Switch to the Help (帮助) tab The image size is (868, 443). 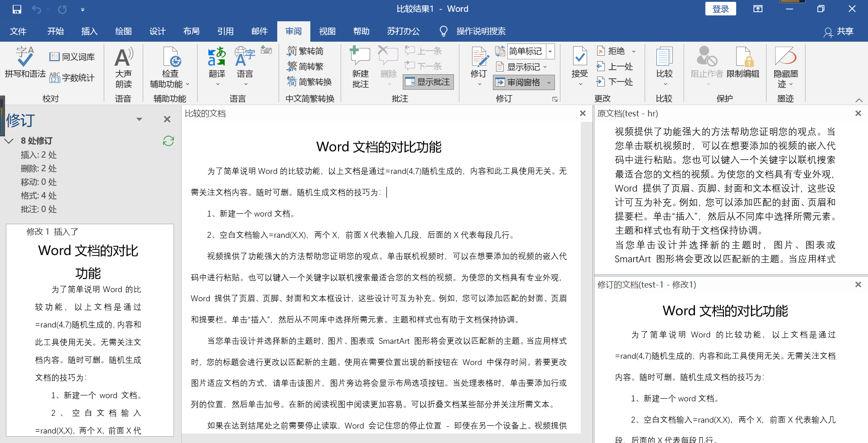coord(361,31)
